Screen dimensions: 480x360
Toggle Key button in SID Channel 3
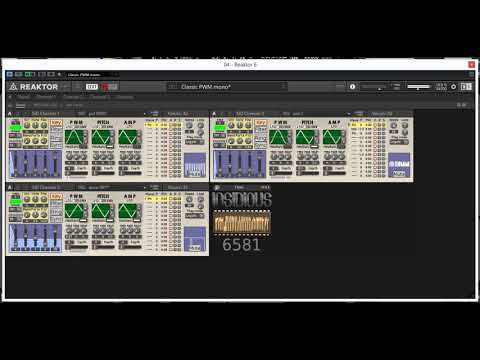point(56,197)
